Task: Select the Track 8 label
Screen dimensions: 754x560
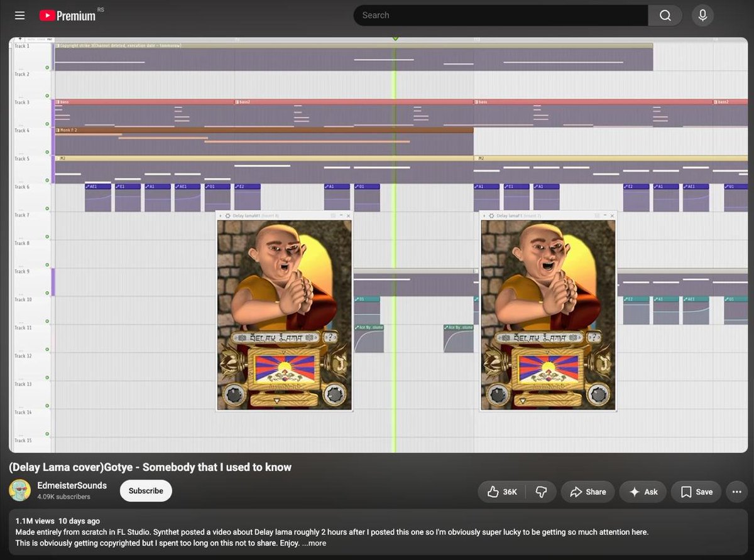Action: 22,244
